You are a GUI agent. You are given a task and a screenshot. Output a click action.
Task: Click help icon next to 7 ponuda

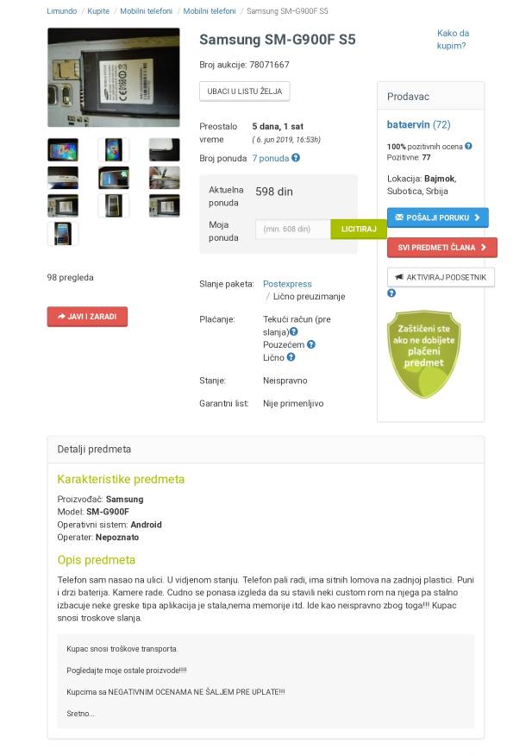pos(296,158)
